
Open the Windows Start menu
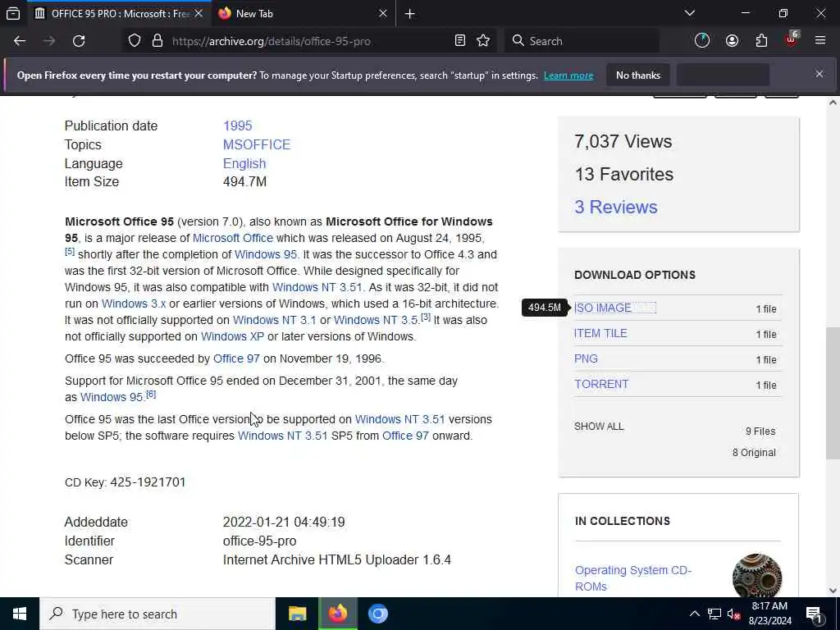pyautogui.click(x=20, y=614)
